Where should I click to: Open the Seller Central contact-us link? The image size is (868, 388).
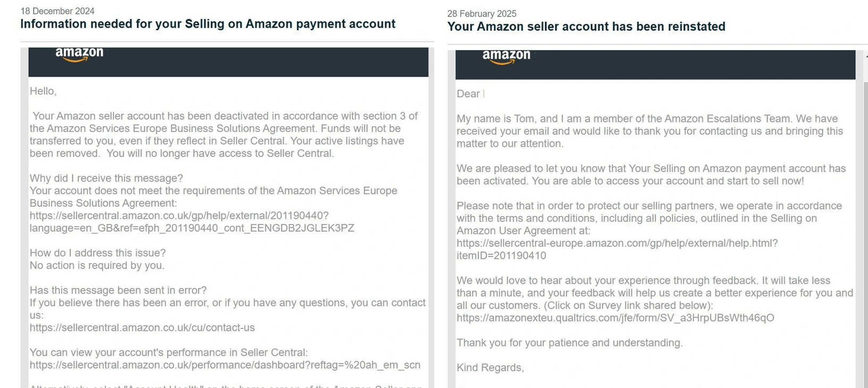142,328
